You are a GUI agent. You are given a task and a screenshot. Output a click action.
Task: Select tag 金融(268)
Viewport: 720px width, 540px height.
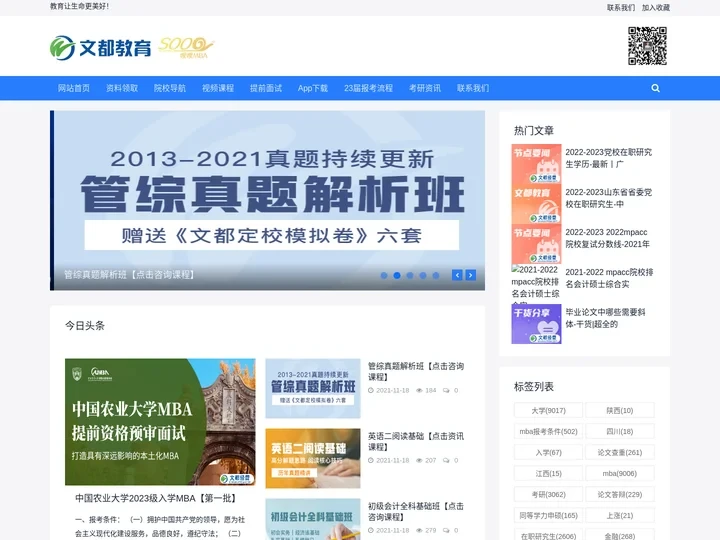tap(619, 535)
